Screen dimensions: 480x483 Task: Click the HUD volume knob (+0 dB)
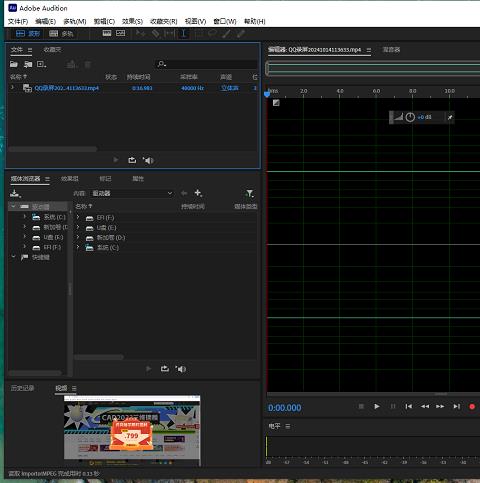pyautogui.click(x=410, y=117)
